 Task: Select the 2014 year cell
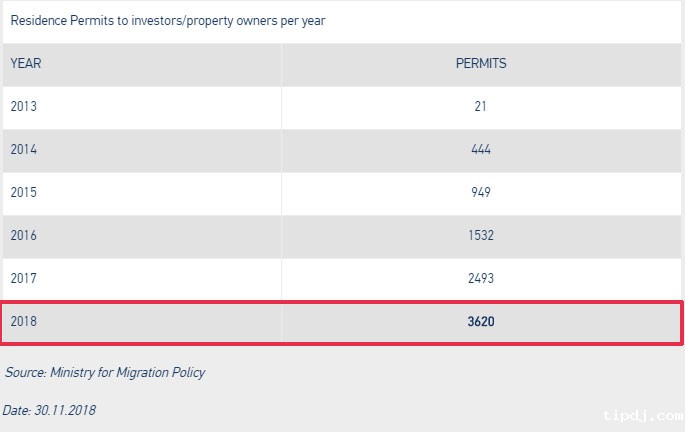pyautogui.click(x=22, y=150)
